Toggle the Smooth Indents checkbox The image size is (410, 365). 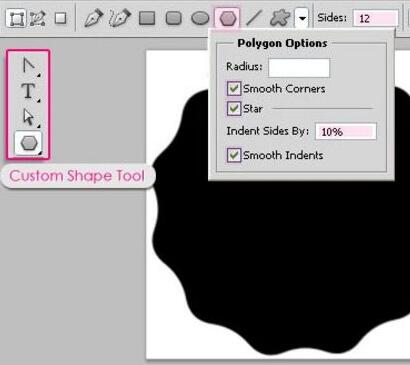pos(234,155)
